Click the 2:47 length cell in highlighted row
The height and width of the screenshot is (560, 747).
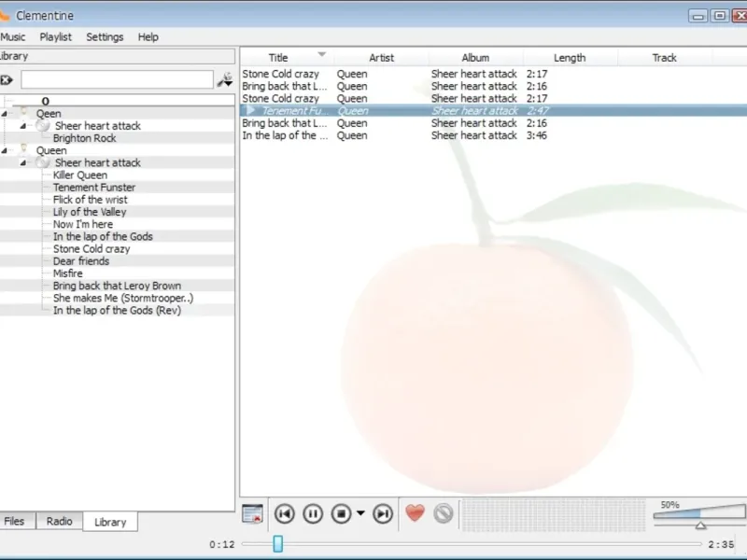538,110
